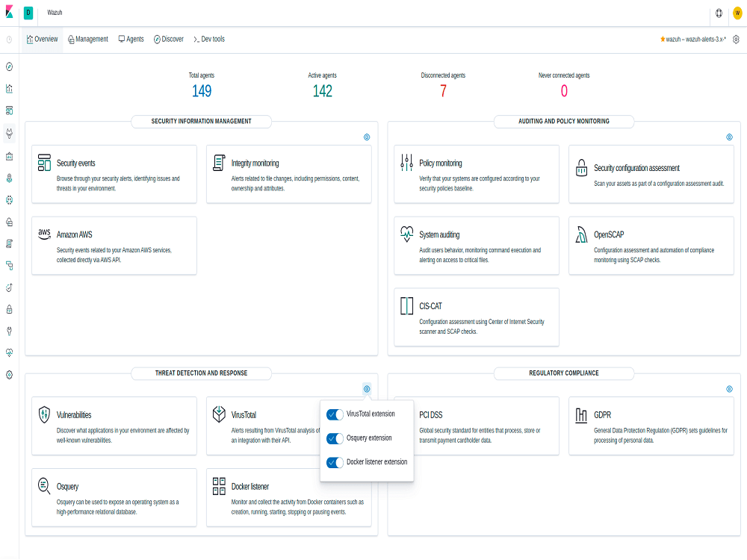Click the Amazon AWS logo icon

[x=44, y=233]
